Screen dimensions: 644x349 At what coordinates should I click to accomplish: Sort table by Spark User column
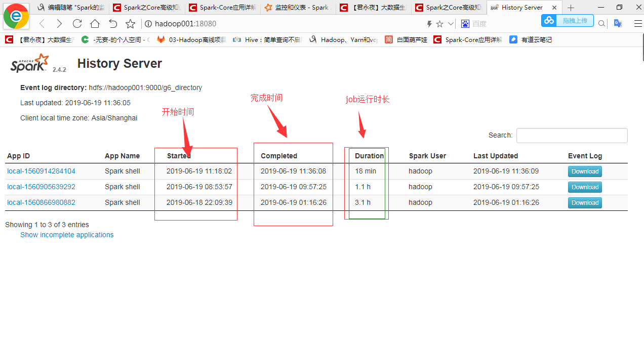(427, 156)
